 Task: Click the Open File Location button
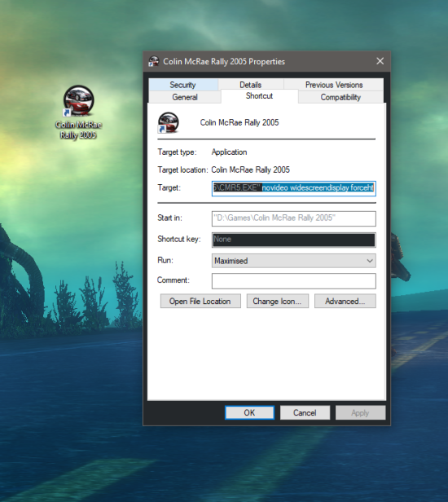pyautogui.click(x=200, y=302)
